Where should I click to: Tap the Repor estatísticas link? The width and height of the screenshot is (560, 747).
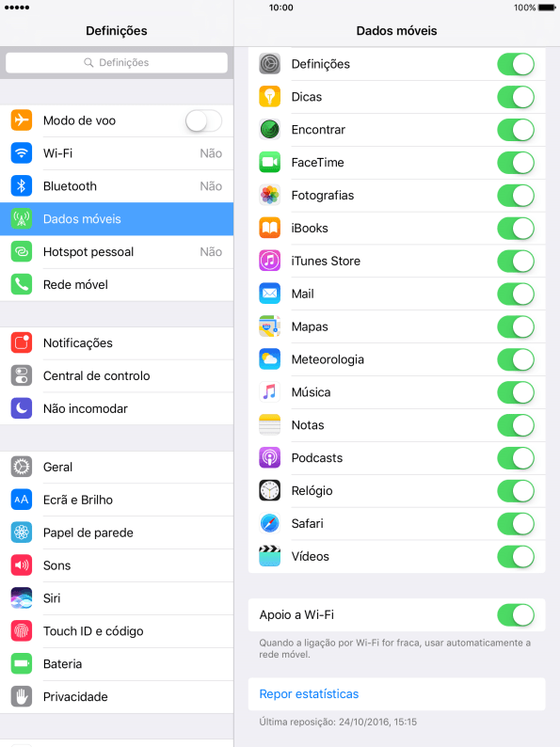click(309, 693)
